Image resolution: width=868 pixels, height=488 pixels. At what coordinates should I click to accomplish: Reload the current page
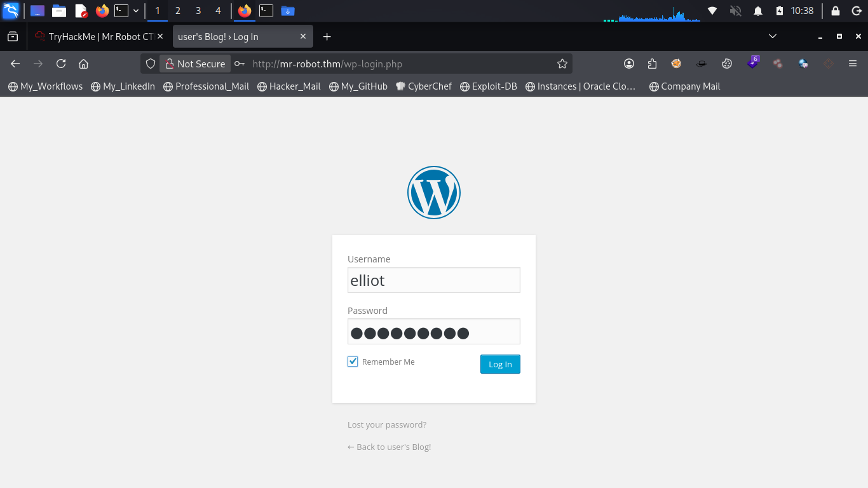(61, 64)
